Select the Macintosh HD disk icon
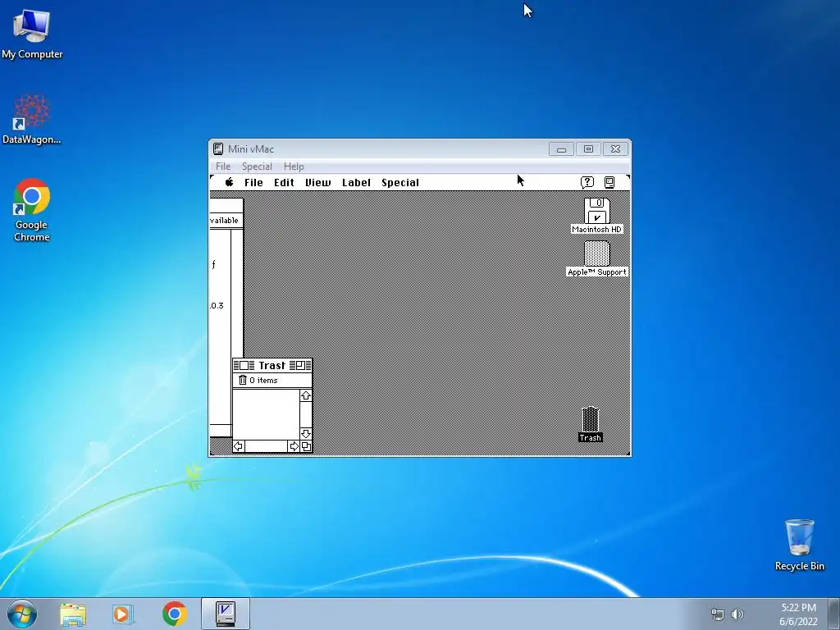840x630 pixels. click(x=597, y=211)
